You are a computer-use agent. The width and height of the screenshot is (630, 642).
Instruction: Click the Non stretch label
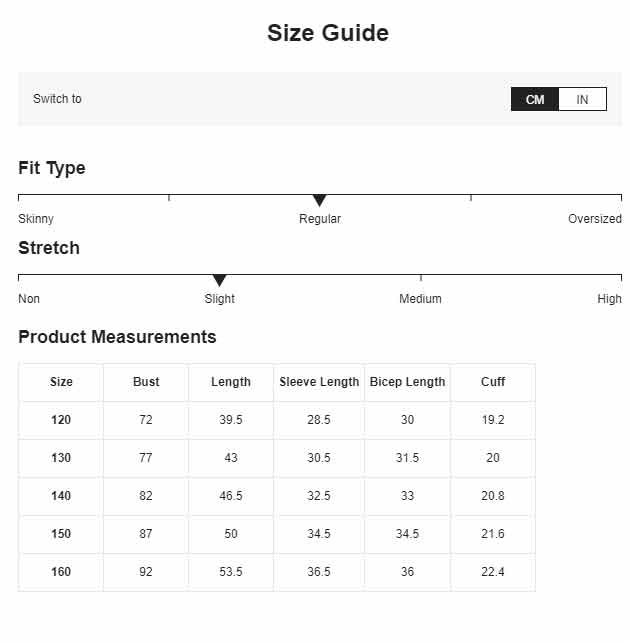[29, 299]
